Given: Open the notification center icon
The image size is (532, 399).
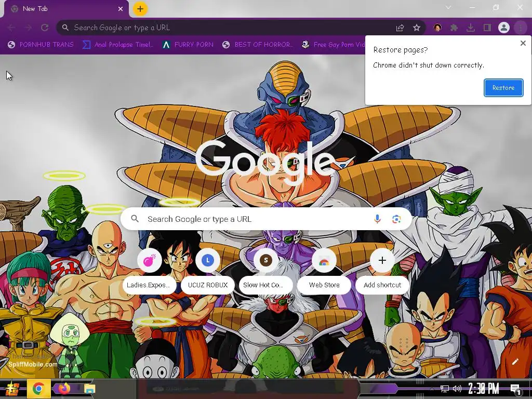Looking at the screenshot, I should click(515, 389).
